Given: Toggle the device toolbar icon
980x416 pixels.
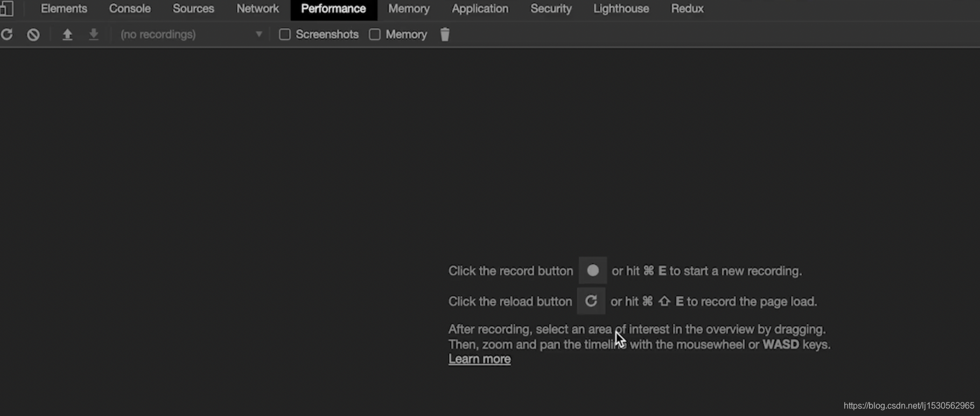Looking at the screenshot, I should click(6, 9).
